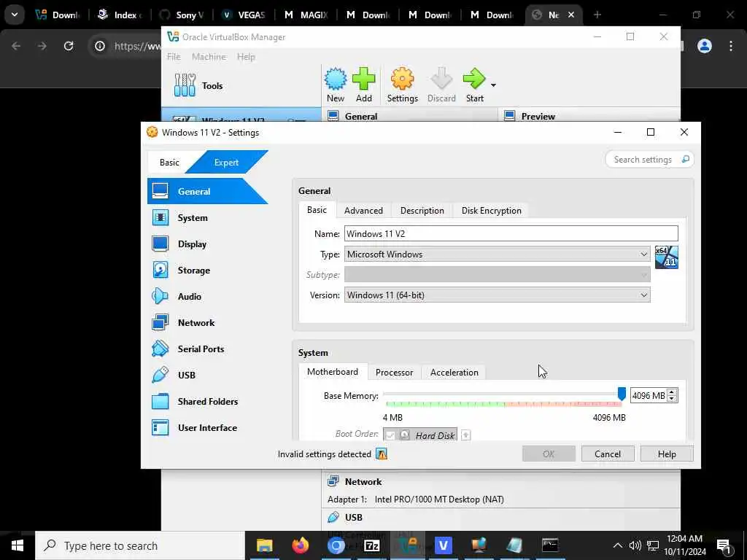The width and height of the screenshot is (747, 560).
Task: Open the Description tab in General
Action: (x=422, y=211)
